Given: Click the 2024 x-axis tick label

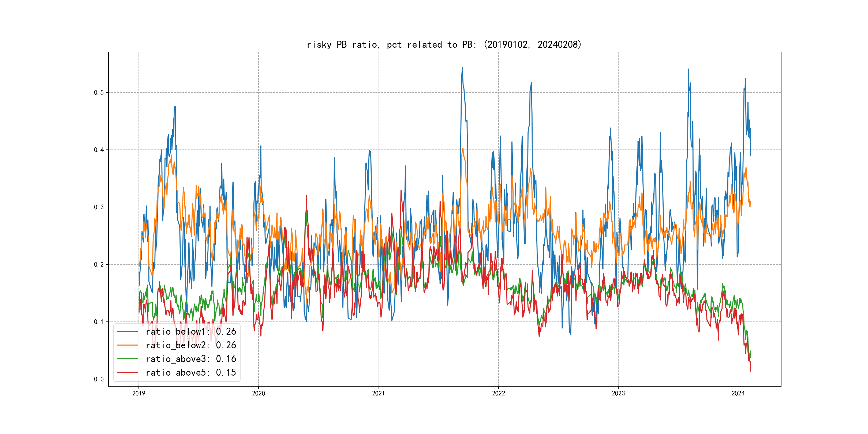Looking at the screenshot, I should (738, 393).
